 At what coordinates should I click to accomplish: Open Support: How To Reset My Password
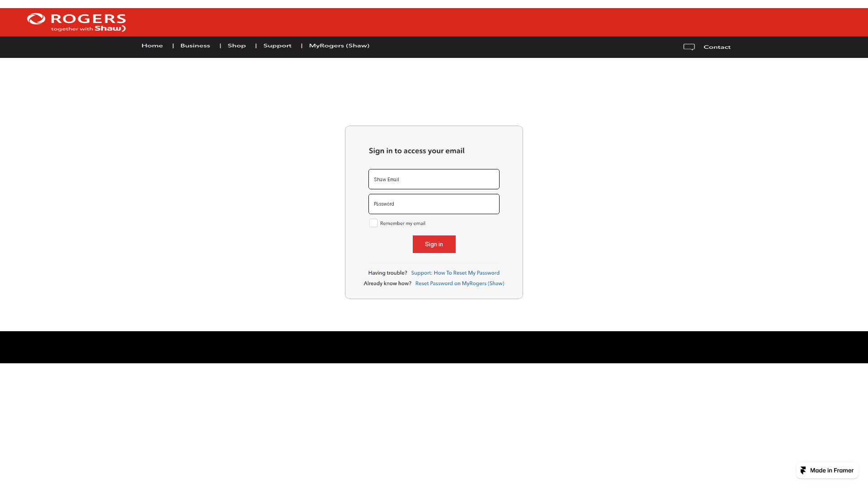(x=455, y=273)
